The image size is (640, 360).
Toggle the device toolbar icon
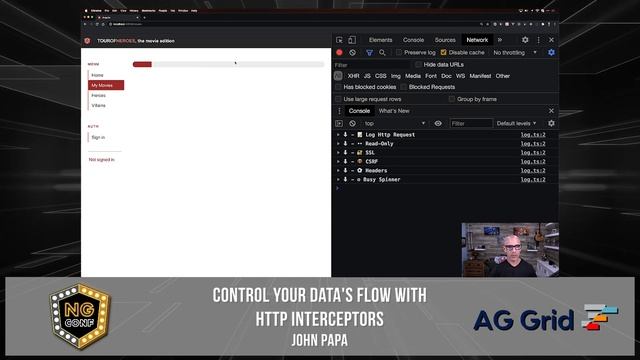coord(352,40)
